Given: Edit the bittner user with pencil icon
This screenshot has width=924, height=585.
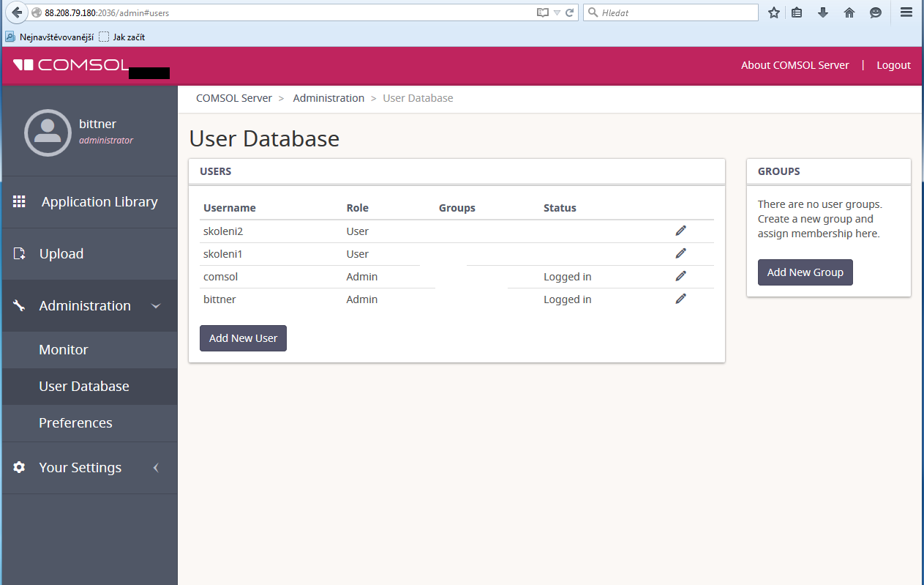Looking at the screenshot, I should (x=681, y=299).
